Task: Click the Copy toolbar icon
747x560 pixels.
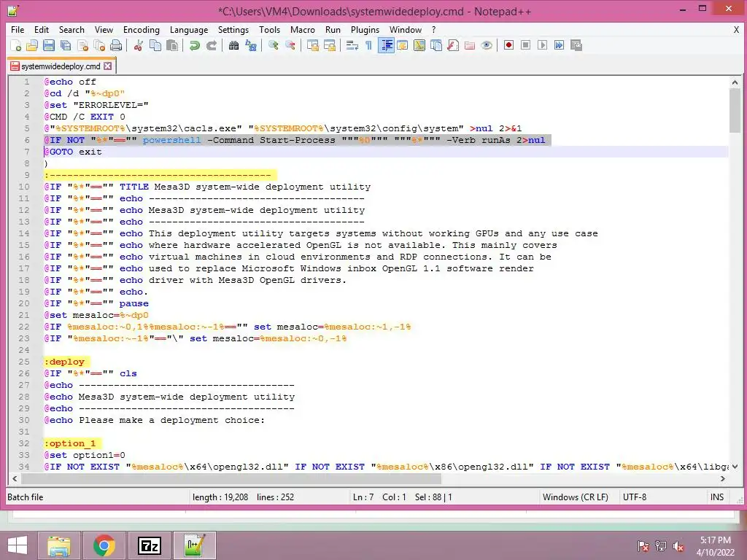Action: point(155,45)
